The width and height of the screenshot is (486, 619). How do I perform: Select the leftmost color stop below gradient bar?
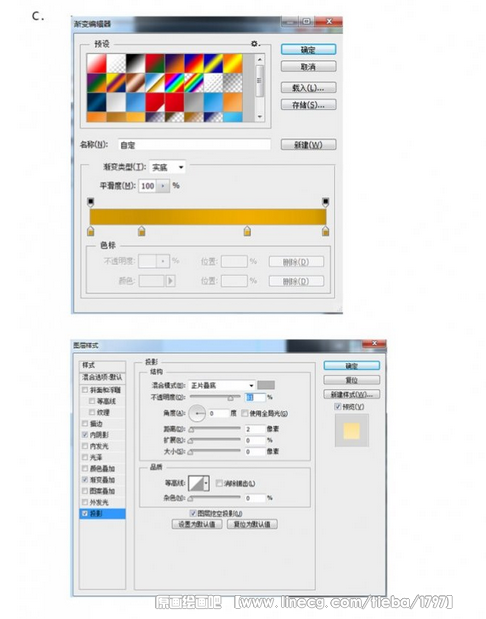coord(90,231)
